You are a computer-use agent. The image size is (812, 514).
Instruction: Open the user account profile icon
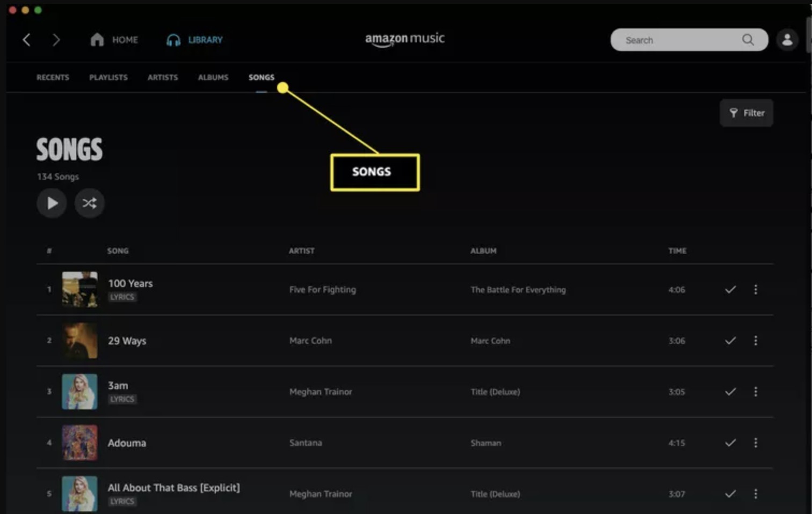[787, 40]
